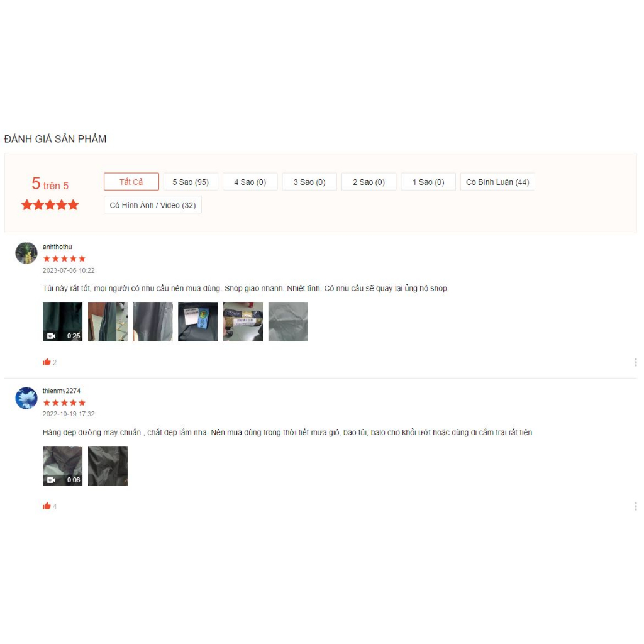
Task: Select the Tất Cả filter
Action: (131, 182)
